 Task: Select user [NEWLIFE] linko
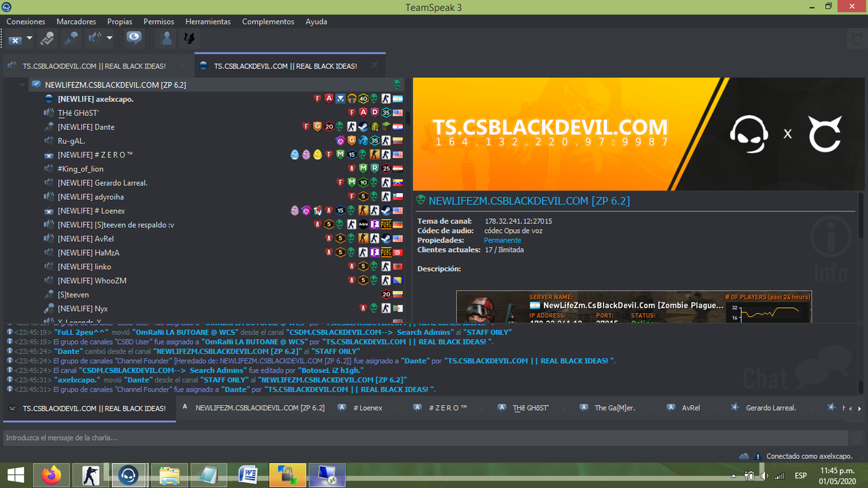84,266
